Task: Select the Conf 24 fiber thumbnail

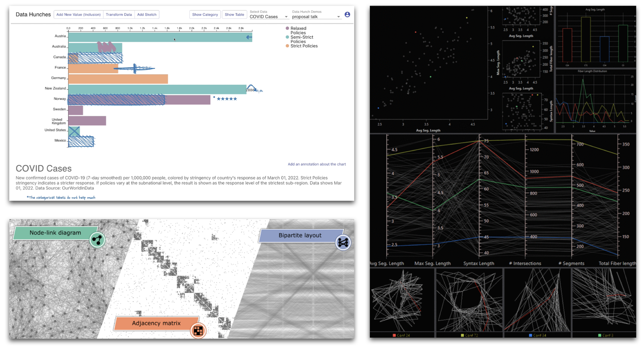Action: click(402, 300)
